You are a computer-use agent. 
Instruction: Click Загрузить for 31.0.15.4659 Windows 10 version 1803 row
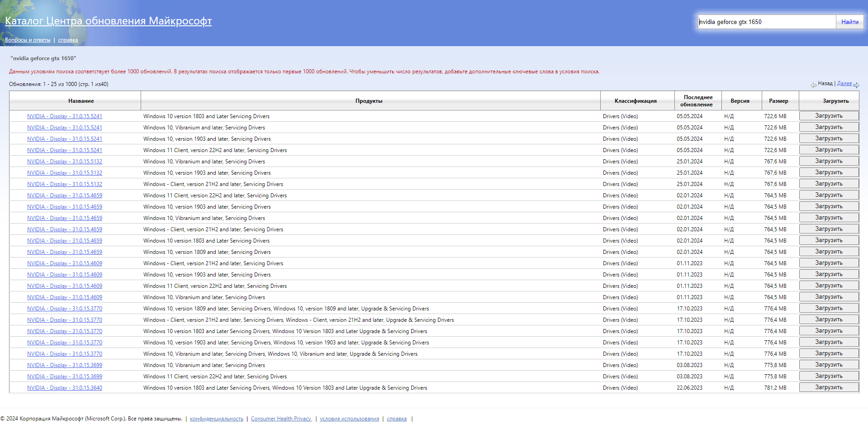[829, 240]
